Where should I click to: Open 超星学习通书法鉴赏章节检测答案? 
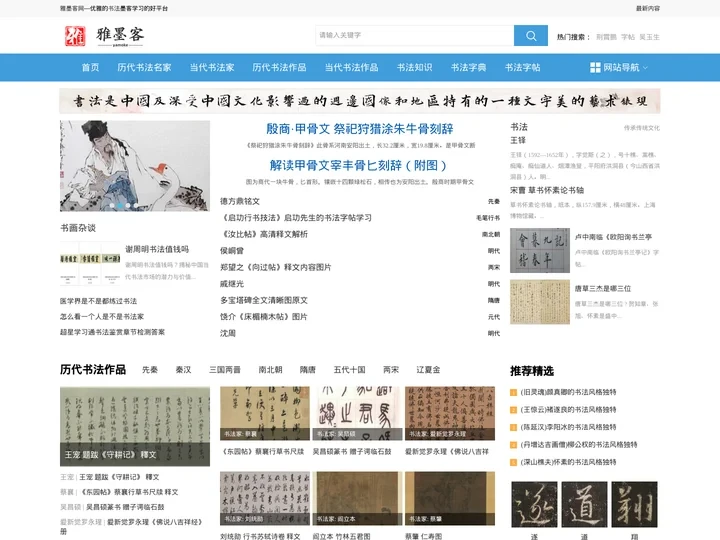112,332
